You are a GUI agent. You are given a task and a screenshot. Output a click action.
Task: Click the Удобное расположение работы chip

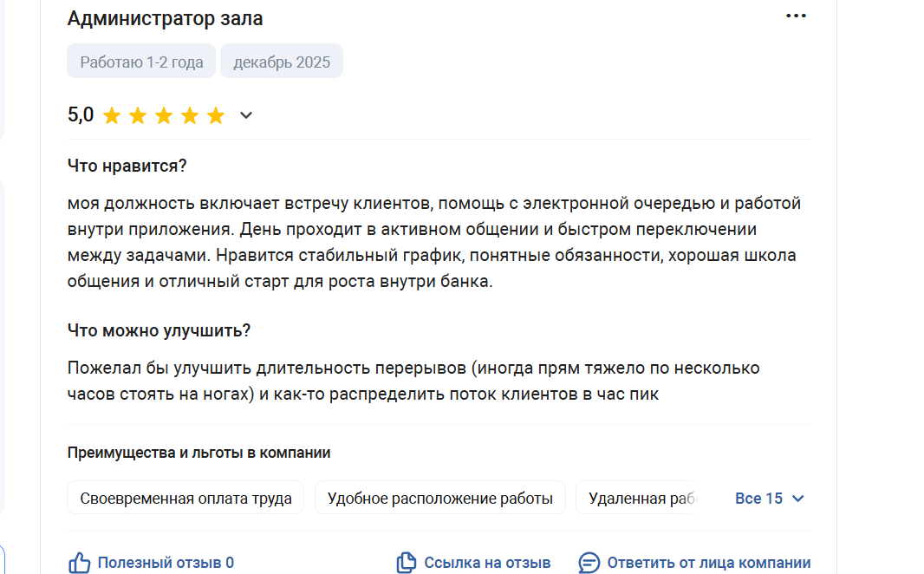pyautogui.click(x=440, y=498)
